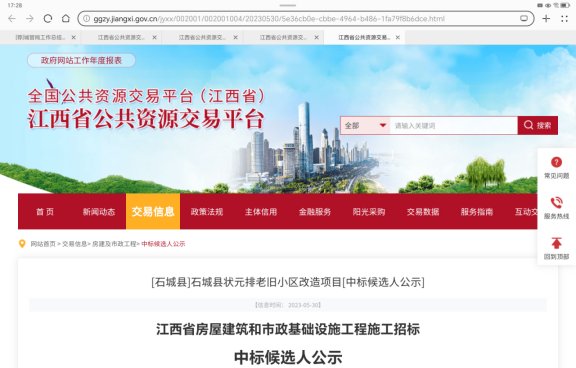
Task: Open the browser tab grid icon
Action: coord(565,18)
